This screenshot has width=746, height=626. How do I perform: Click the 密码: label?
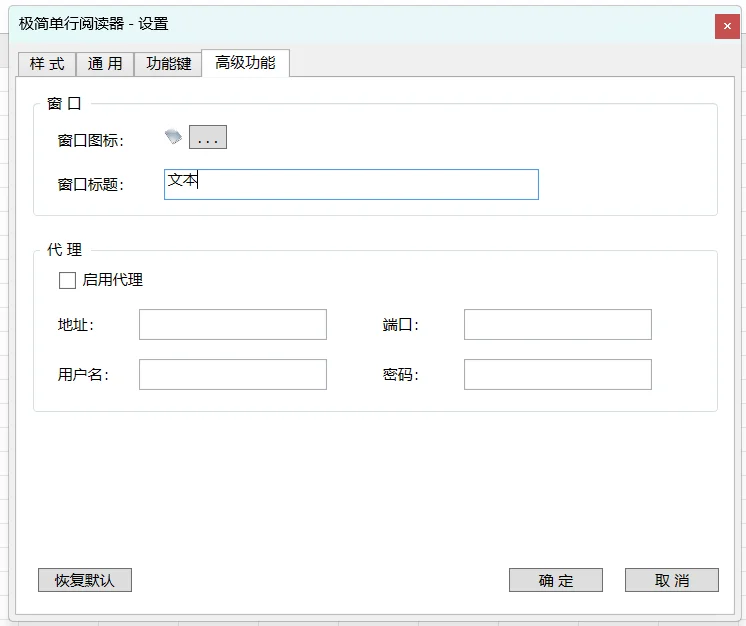[401, 375]
